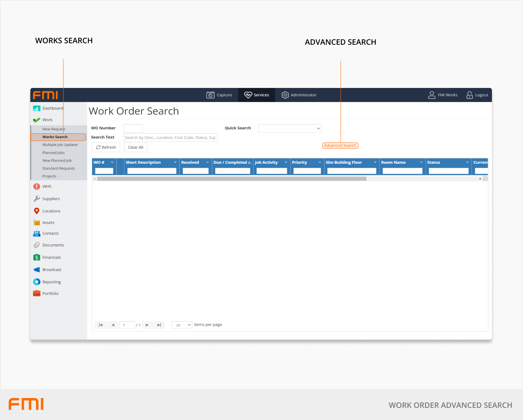Open the WHS warning icon section
Screen dimensions: 523x420
(x=37, y=186)
